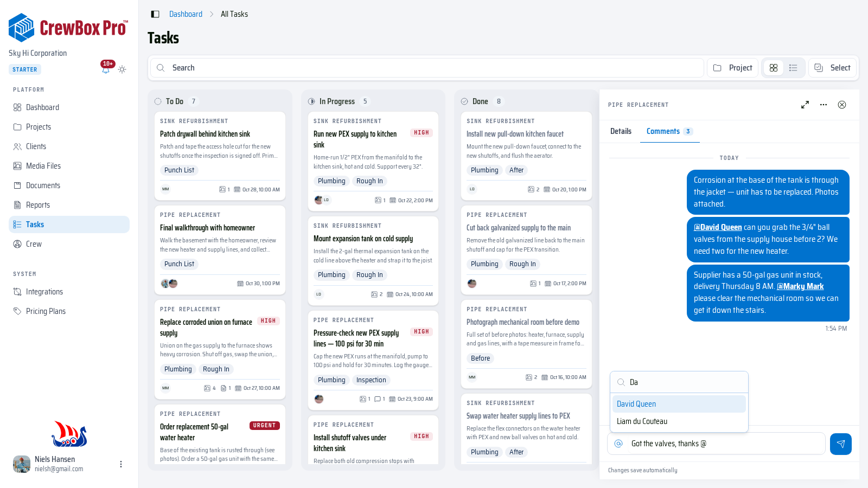Click the CrewBox Pro logo
Screen dimensions: 868x488
(68, 28)
